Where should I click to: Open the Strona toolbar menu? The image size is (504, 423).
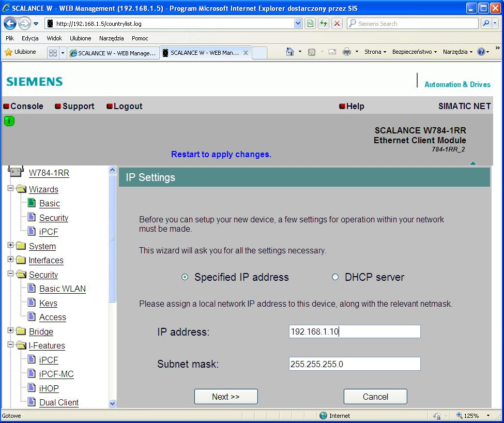pyautogui.click(x=375, y=52)
